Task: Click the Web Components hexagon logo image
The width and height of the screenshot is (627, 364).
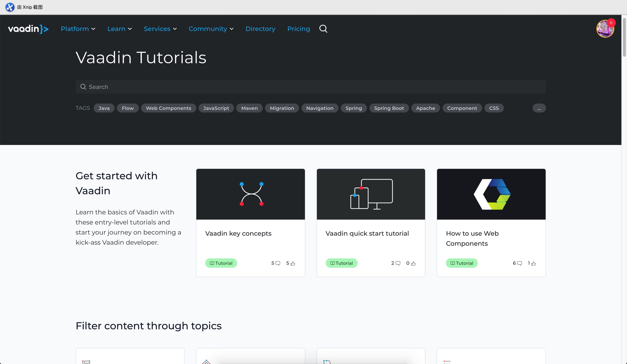Action: click(x=492, y=194)
